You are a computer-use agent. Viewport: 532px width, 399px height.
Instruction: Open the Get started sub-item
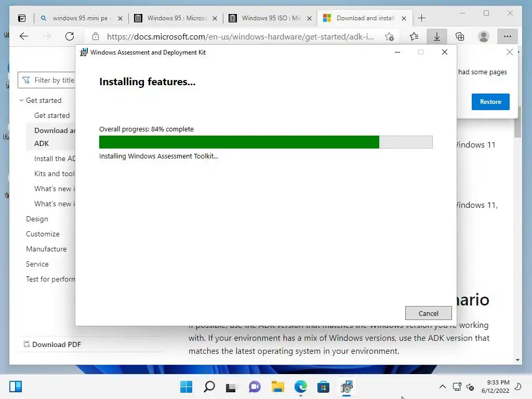tap(52, 115)
